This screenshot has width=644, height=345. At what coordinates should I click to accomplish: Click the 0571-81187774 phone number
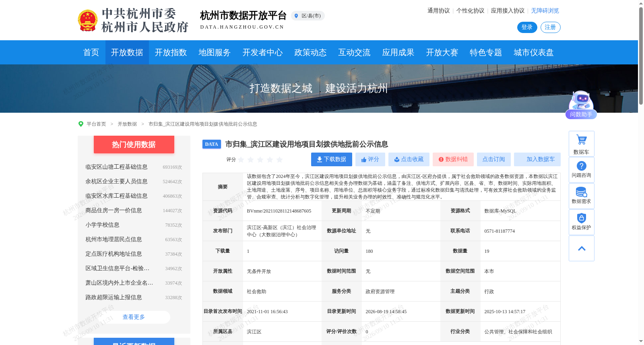pyautogui.click(x=500, y=231)
